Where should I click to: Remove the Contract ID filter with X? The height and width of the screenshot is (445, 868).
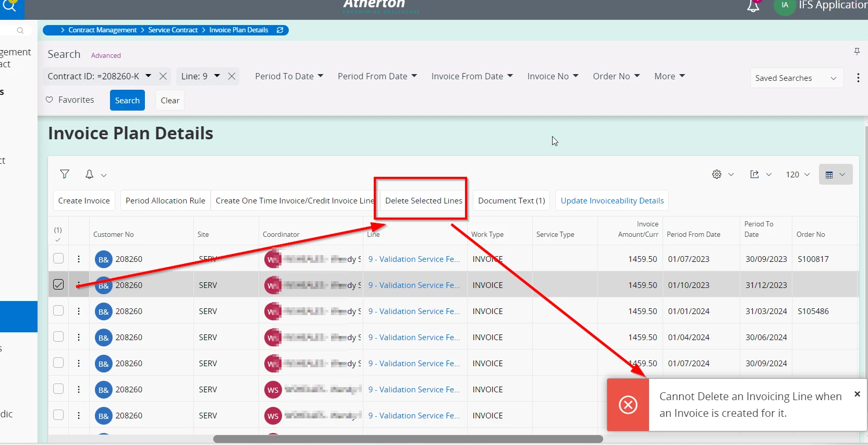point(163,76)
